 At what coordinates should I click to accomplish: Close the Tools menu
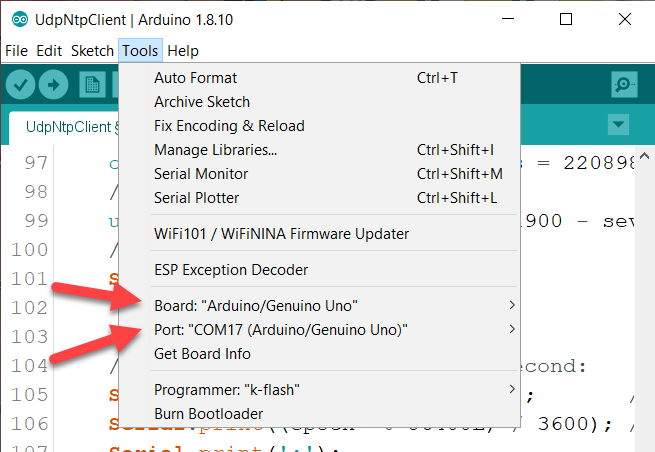[140, 51]
